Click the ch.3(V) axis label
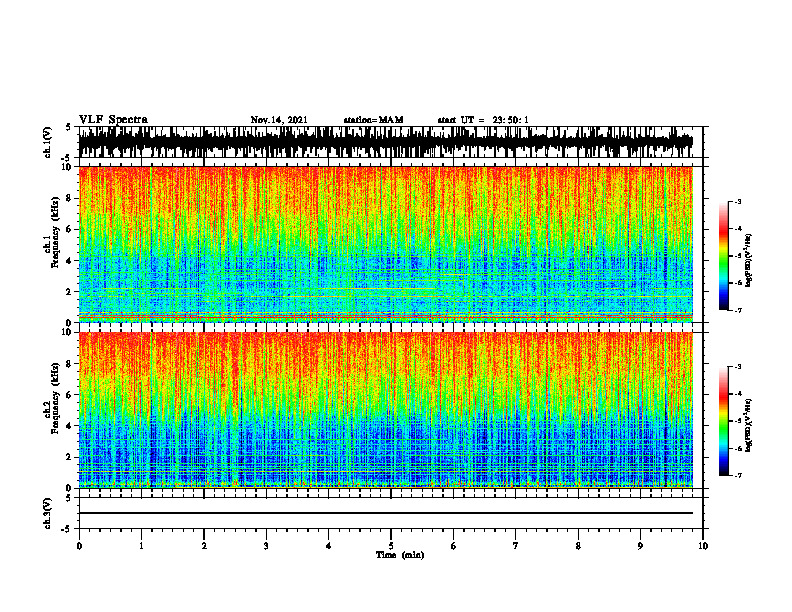 48,513
